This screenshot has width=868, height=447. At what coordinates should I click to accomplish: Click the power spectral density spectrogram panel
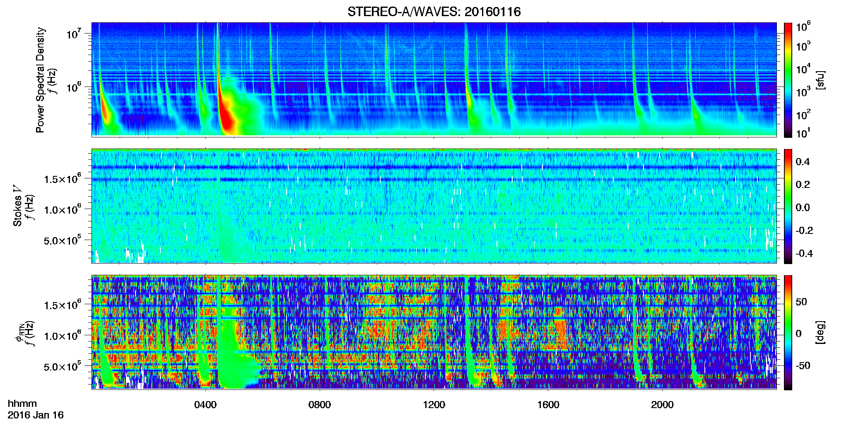coord(434,79)
